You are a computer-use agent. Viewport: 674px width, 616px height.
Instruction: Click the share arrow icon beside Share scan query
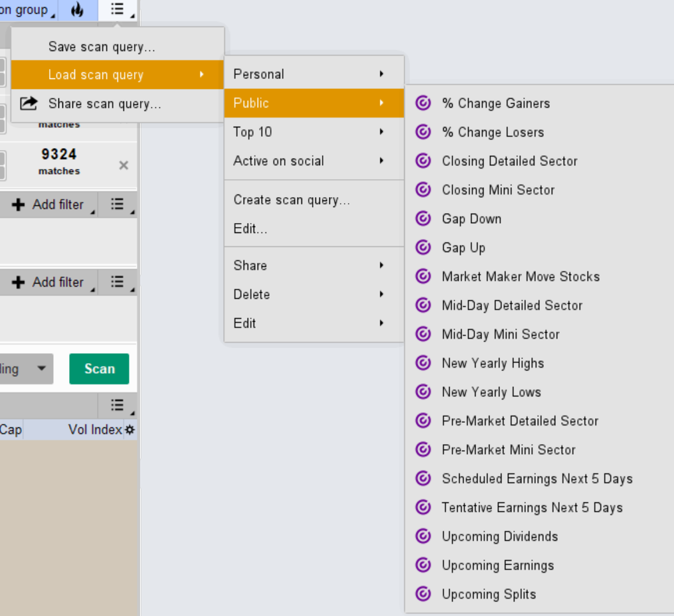coord(29,104)
